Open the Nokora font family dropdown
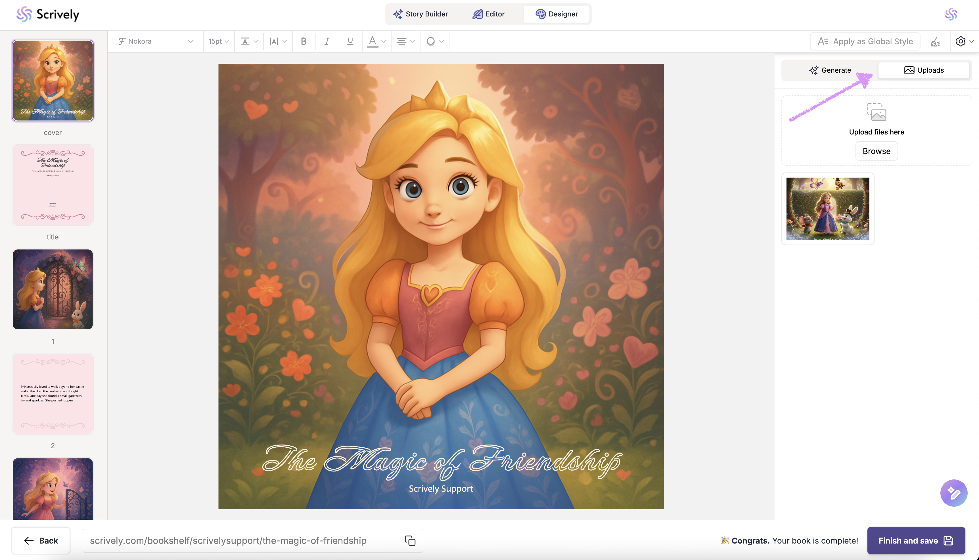 (x=156, y=41)
